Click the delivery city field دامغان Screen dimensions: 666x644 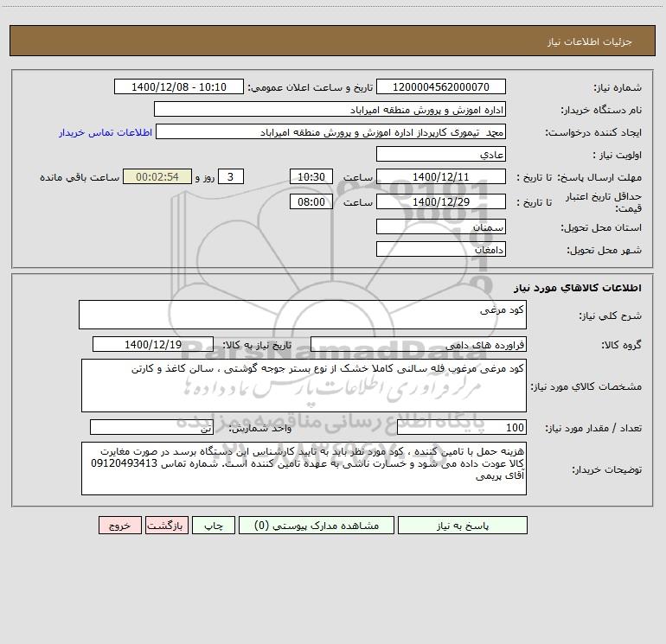click(441, 249)
